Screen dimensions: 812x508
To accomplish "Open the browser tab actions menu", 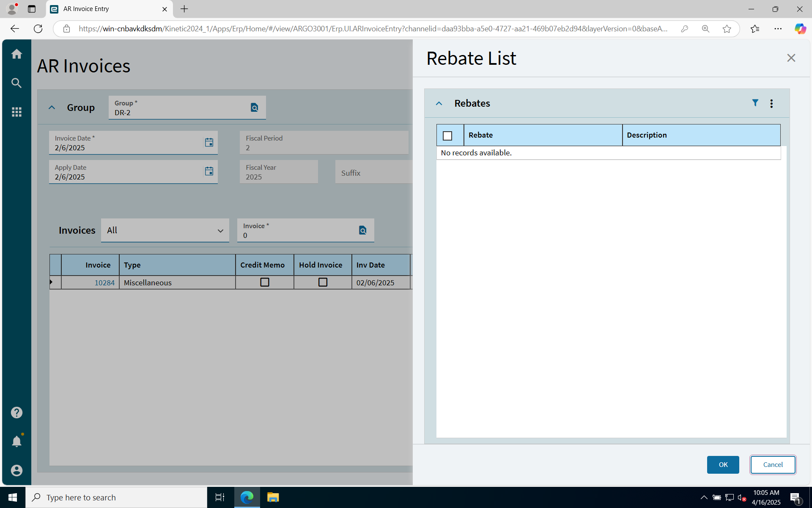I will tap(32, 9).
